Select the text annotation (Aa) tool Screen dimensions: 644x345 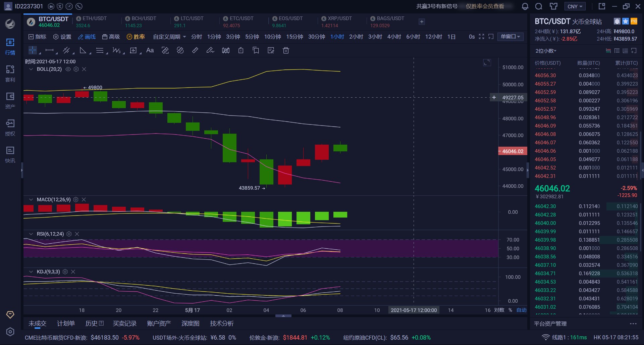click(150, 50)
